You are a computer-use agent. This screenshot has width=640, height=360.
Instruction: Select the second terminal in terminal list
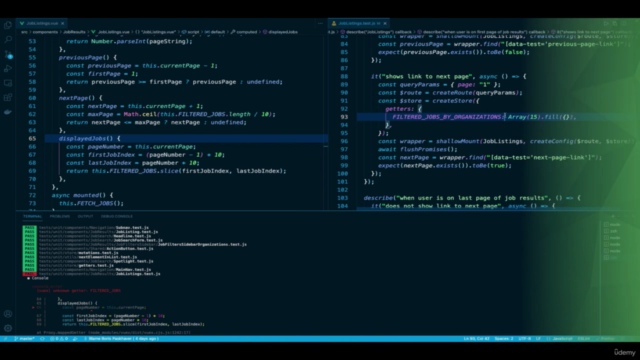pyautogui.click(x=612, y=231)
